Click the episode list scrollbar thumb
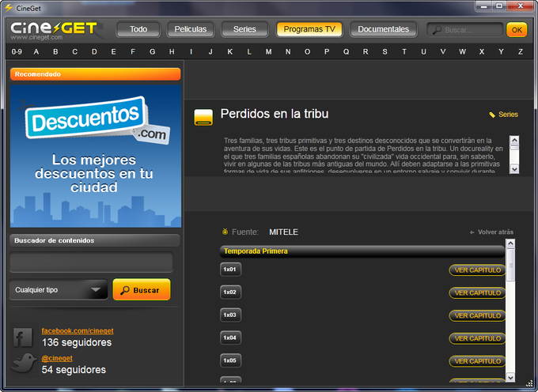The width and height of the screenshot is (538, 392). tap(510, 266)
